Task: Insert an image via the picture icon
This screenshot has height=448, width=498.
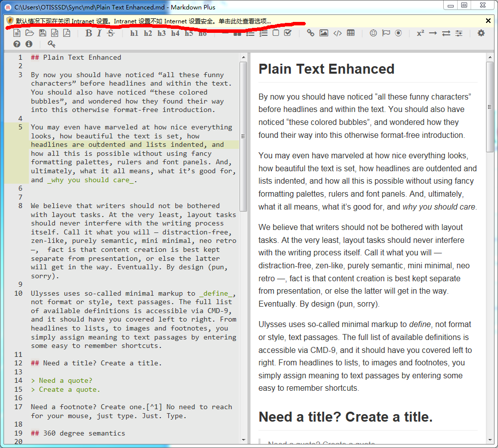Action: coord(324,33)
